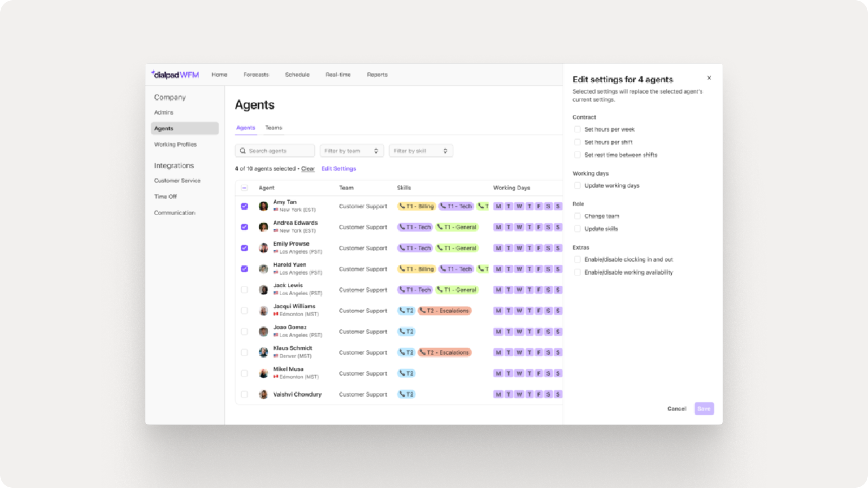868x488 pixels.
Task: Click the phone icon in Joao Gomez's T2 badge
Action: [403, 332]
